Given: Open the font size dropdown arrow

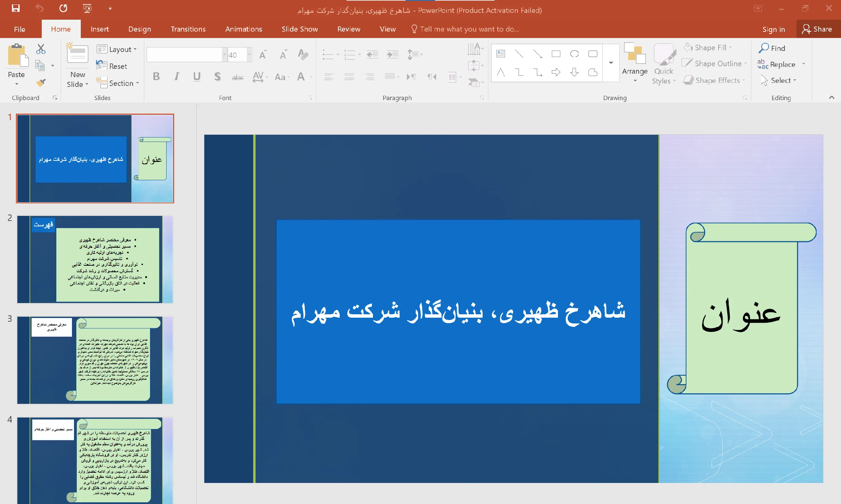Looking at the screenshot, I should click(x=249, y=55).
